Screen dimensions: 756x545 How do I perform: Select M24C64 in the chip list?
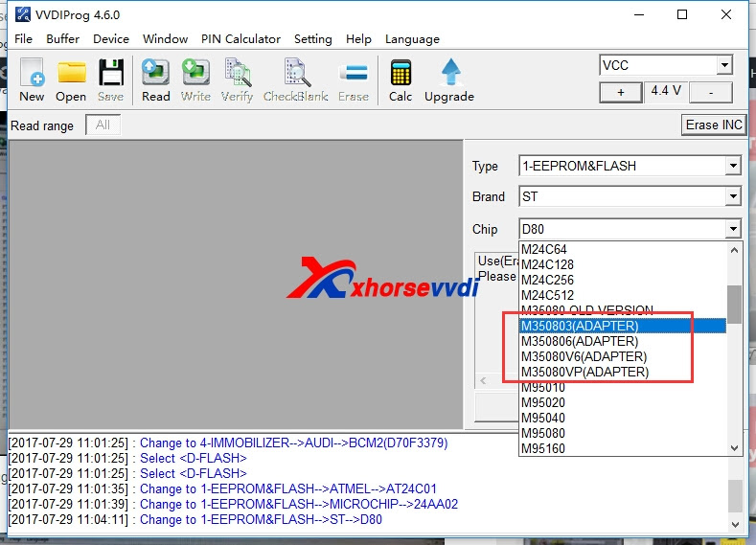coord(623,249)
